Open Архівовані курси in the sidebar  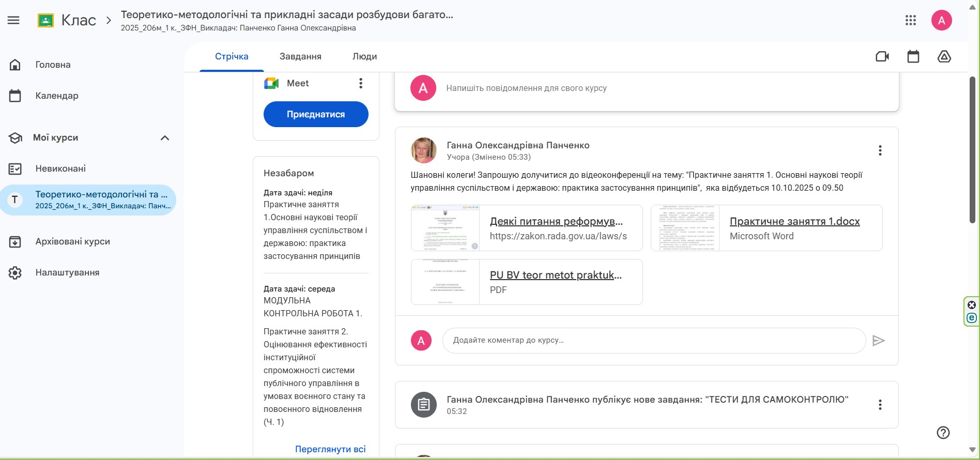[72, 241]
